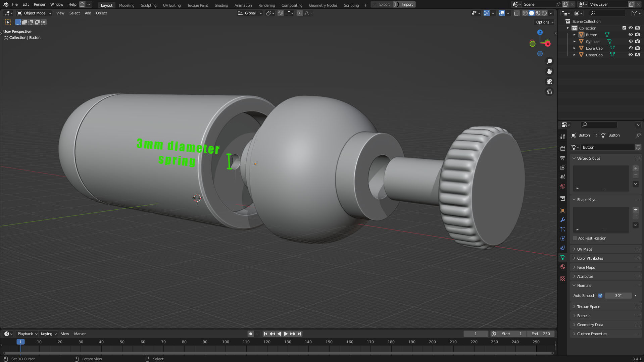The image size is (644, 362).
Task: Open the Render properties tab icon
Action: tap(563, 148)
